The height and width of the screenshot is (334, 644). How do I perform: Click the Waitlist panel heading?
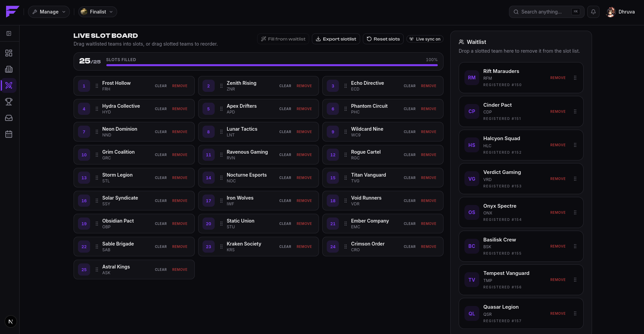tap(476, 42)
